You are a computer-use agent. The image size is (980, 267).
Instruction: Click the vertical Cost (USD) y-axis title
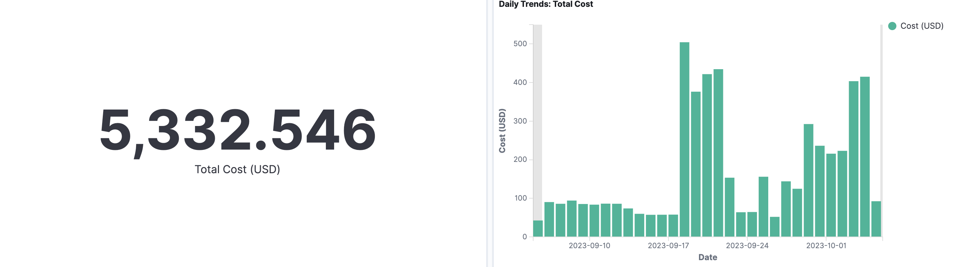pyautogui.click(x=502, y=131)
